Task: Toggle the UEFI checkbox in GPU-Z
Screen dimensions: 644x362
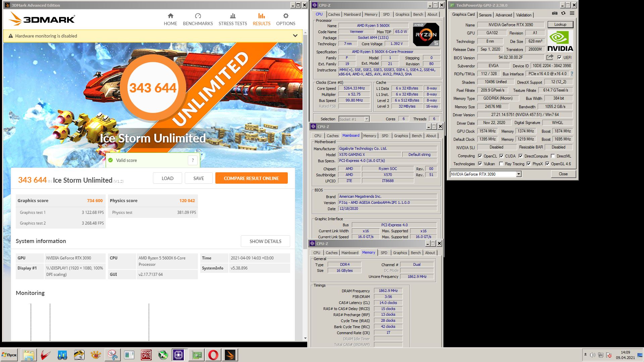Action: [559, 58]
